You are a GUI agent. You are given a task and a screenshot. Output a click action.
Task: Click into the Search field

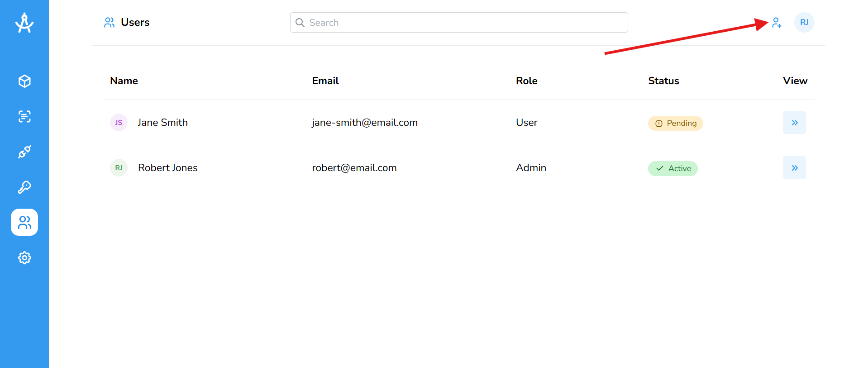click(x=459, y=23)
